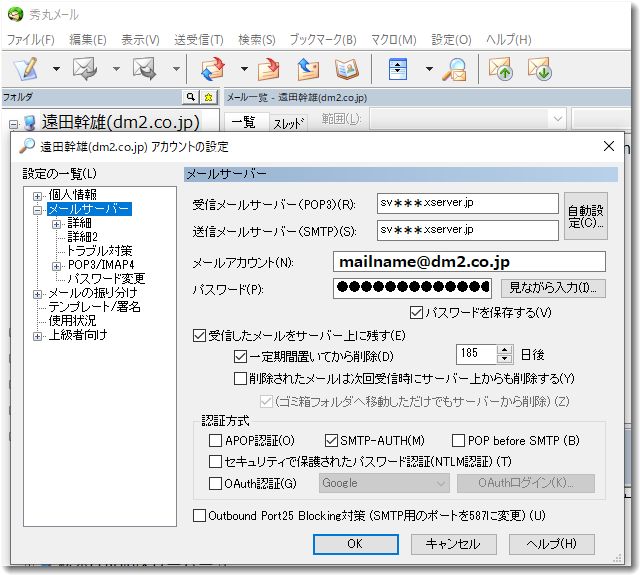Open the 表示(V) menu
Screen dimensions: 640x575
coord(140,40)
